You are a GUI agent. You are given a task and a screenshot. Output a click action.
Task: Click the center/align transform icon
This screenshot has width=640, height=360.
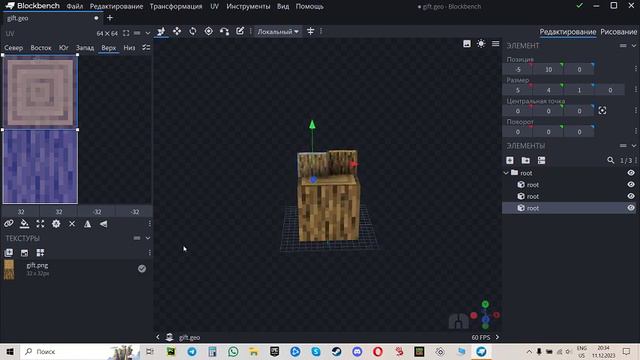point(311,31)
